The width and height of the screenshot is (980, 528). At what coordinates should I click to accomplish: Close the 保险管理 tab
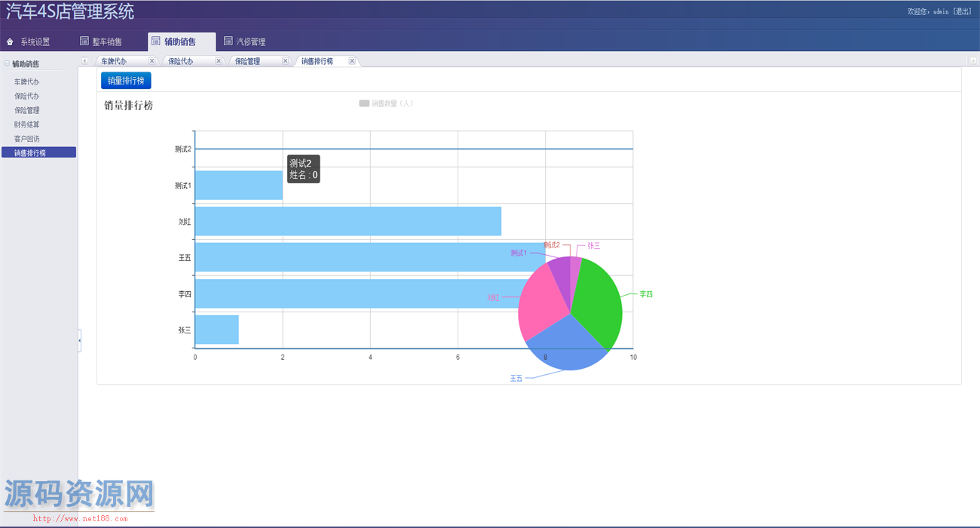tap(285, 61)
